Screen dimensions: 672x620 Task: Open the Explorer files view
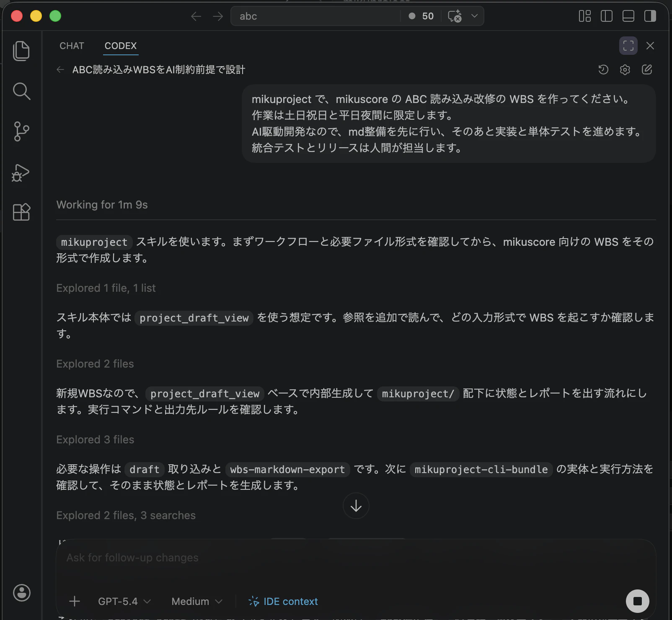(x=21, y=51)
